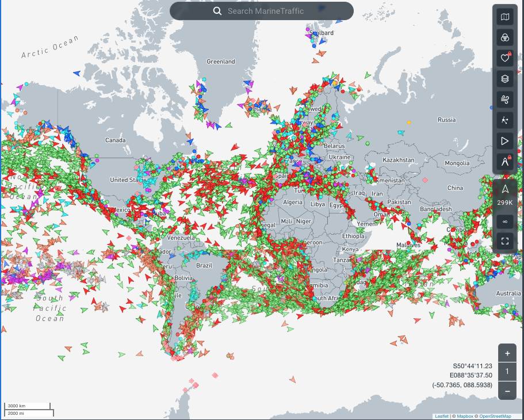Click the 2000 mi scale label
Viewport: 524px width, 420px height.
16,413
